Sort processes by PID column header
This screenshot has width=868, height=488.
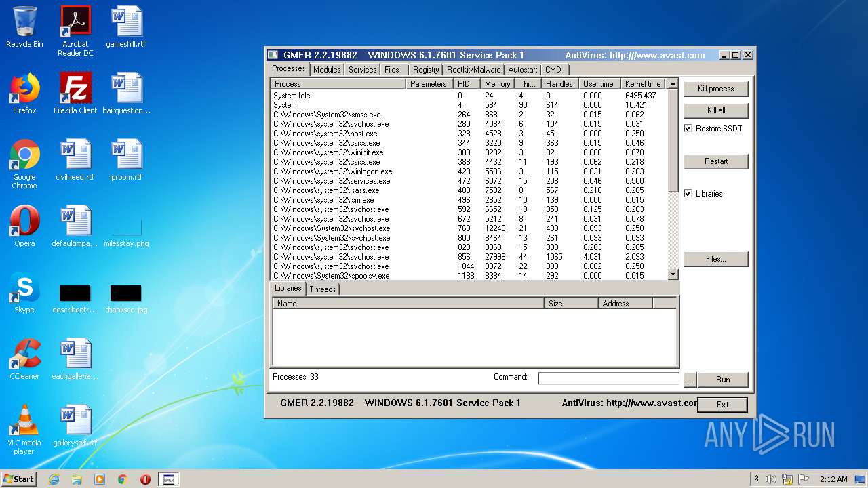click(467, 84)
